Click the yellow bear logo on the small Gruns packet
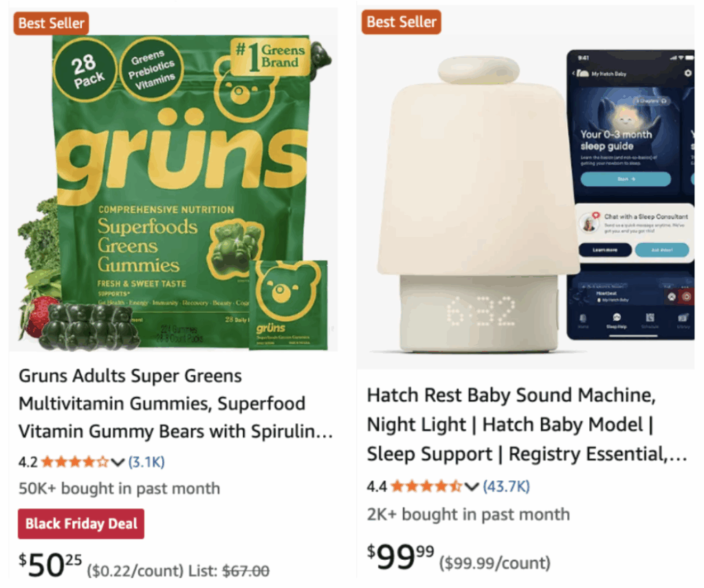 (287, 291)
